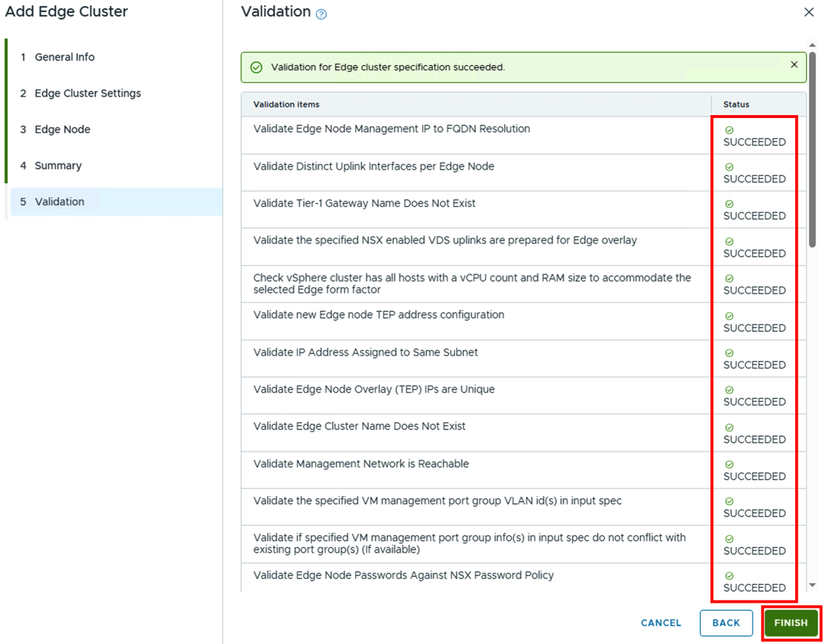Select step 5 Validation

pos(59,201)
